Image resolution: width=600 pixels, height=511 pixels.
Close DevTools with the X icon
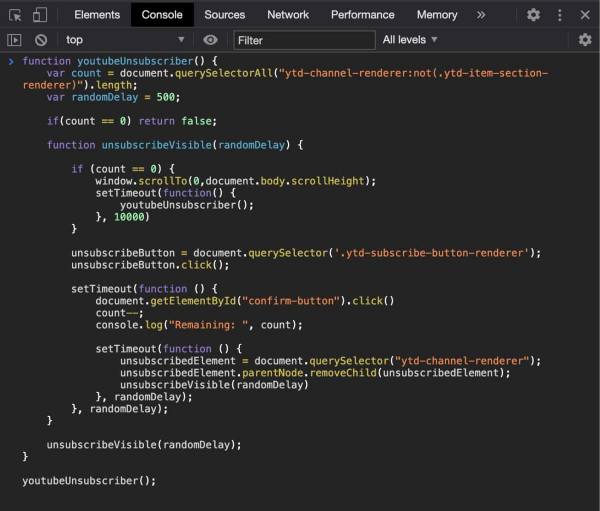(x=585, y=15)
